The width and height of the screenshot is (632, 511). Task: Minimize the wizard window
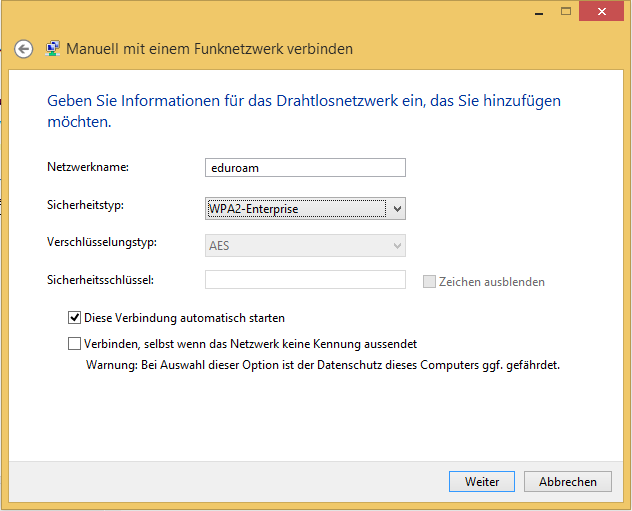pyautogui.click(x=539, y=12)
